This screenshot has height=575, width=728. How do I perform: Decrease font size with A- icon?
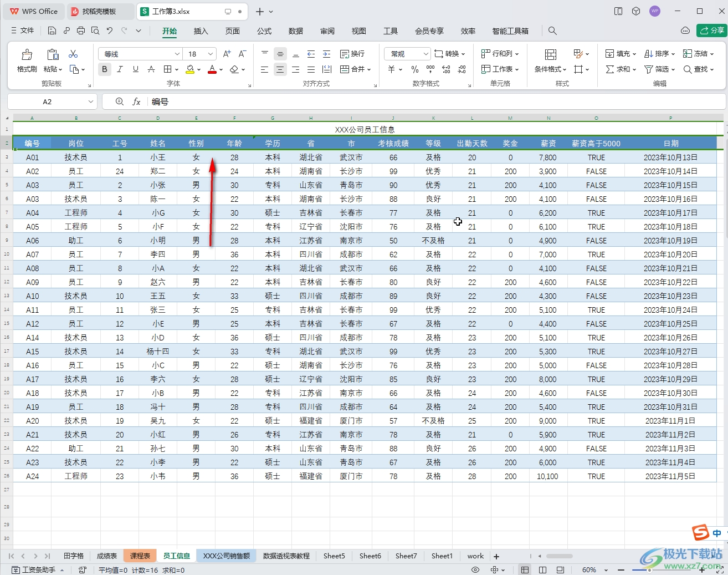[x=242, y=54]
